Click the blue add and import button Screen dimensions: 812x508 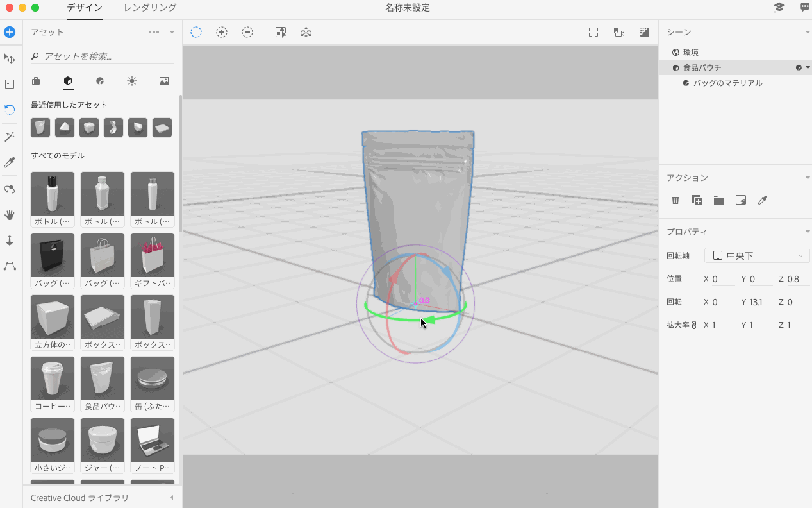point(10,32)
